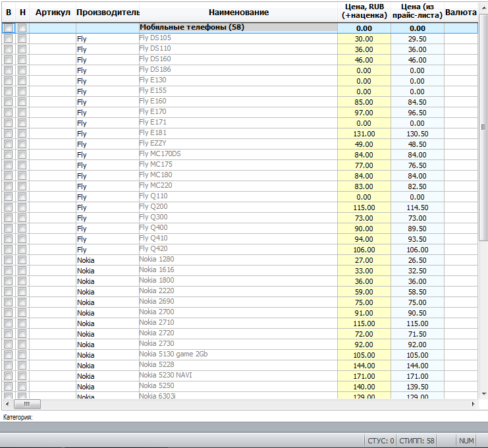Select the Fly E155 name cell

click(238, 91)
